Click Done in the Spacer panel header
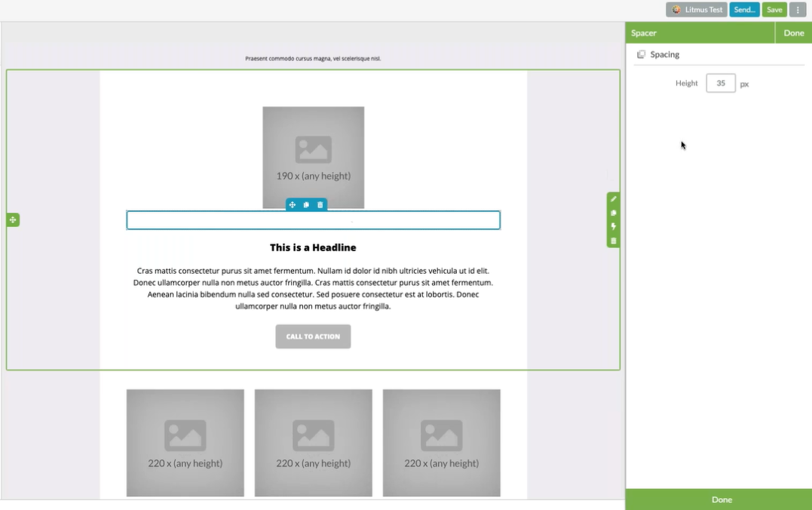 [x=793, y=33]
